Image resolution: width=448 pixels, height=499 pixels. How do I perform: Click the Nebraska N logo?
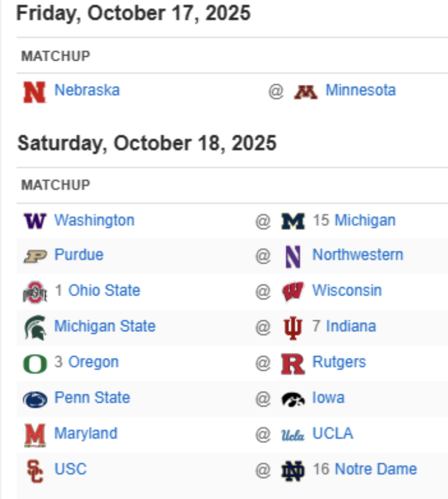(x=34, y=92)
